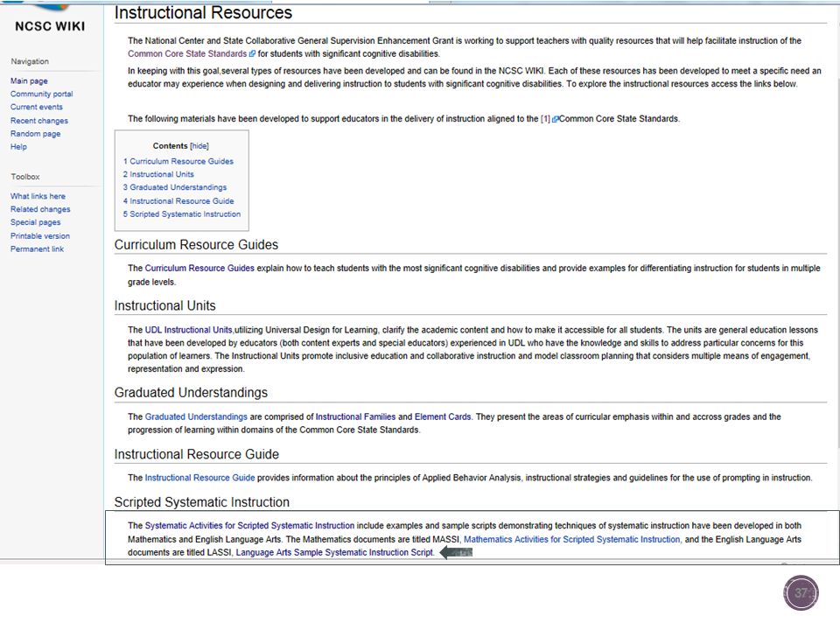Open Graduated Understandings paragraph link
The image size is (840, 630).
coord(196,416)
